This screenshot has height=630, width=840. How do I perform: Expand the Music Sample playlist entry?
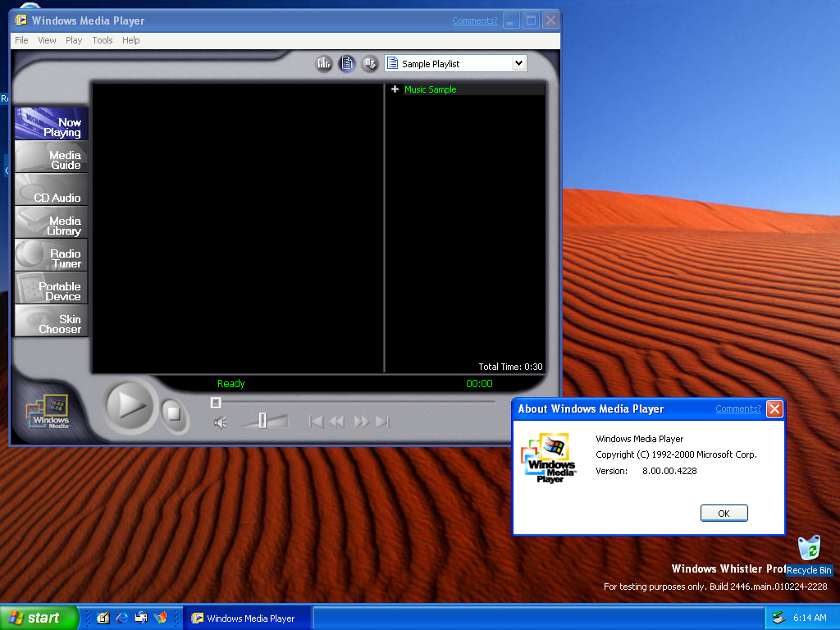tap(395, 89)
